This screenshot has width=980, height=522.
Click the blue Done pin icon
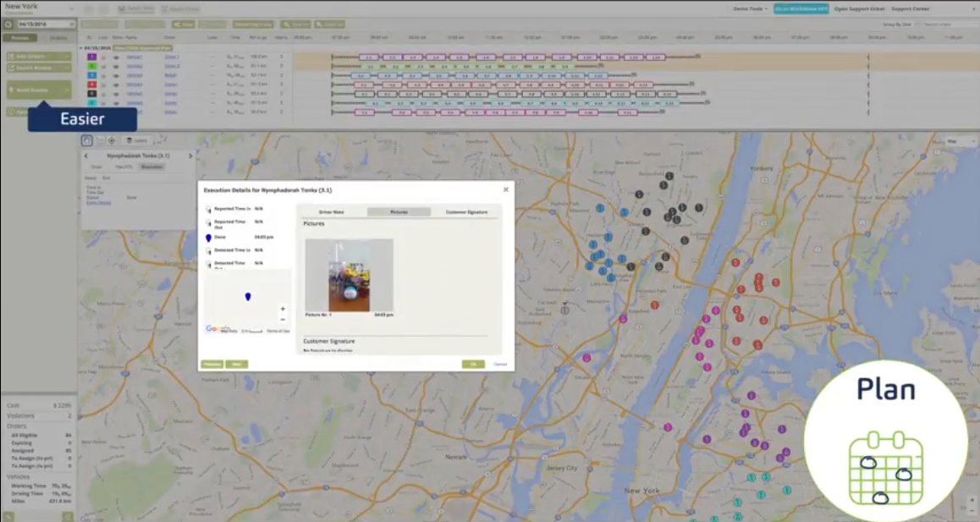pyautogui.click(x=209, y=238)
